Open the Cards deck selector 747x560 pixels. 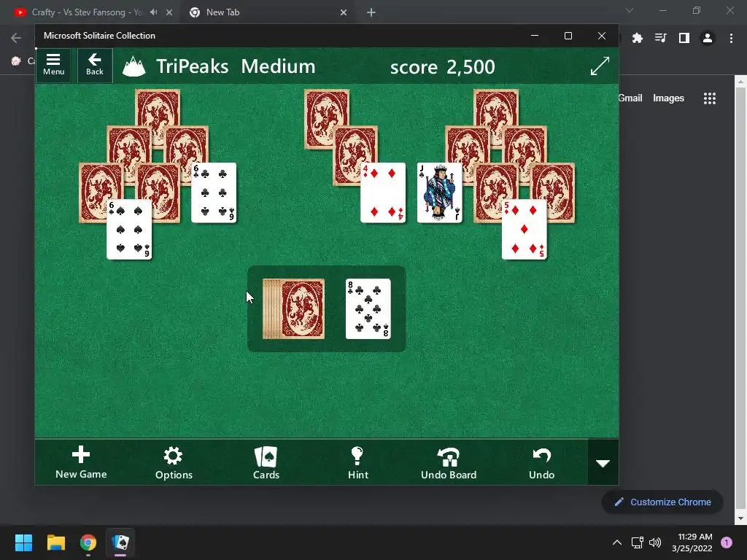[x=266, y=462]
